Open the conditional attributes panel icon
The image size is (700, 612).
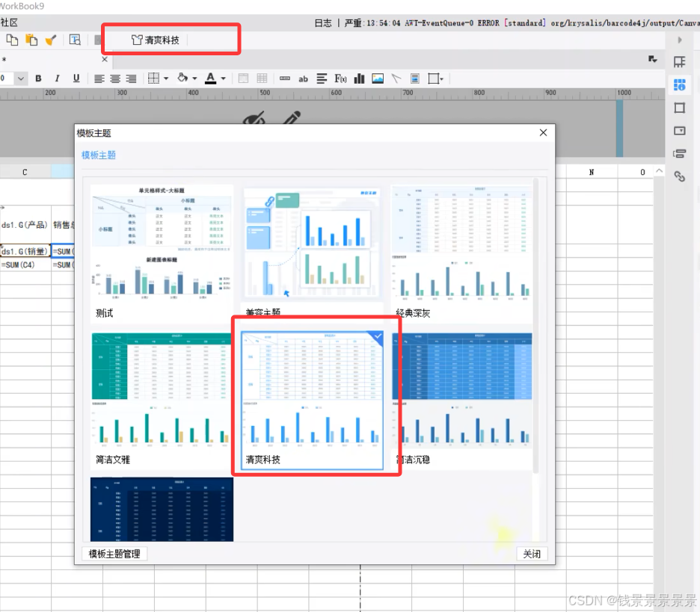pos(680,154)
